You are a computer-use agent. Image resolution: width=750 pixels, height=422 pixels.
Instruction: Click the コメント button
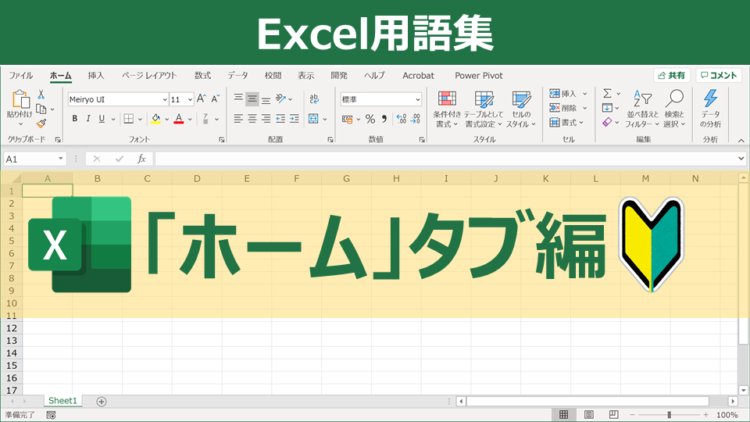pyautogui.click(x=718, y=76)
